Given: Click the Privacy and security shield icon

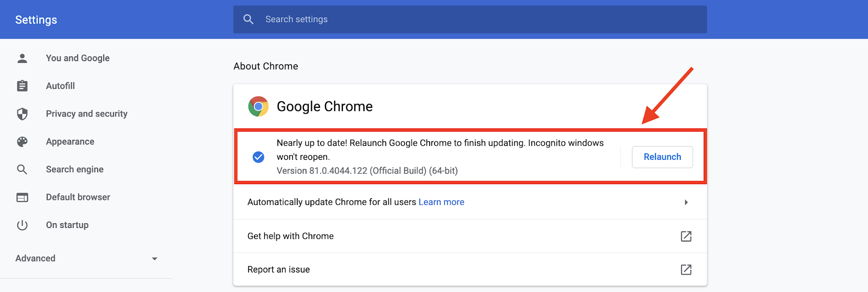Looking at the screenshot, I should point(22,114).
